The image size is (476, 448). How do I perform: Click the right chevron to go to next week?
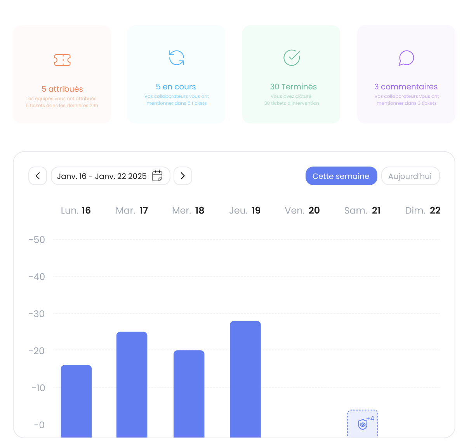point(182,176)
